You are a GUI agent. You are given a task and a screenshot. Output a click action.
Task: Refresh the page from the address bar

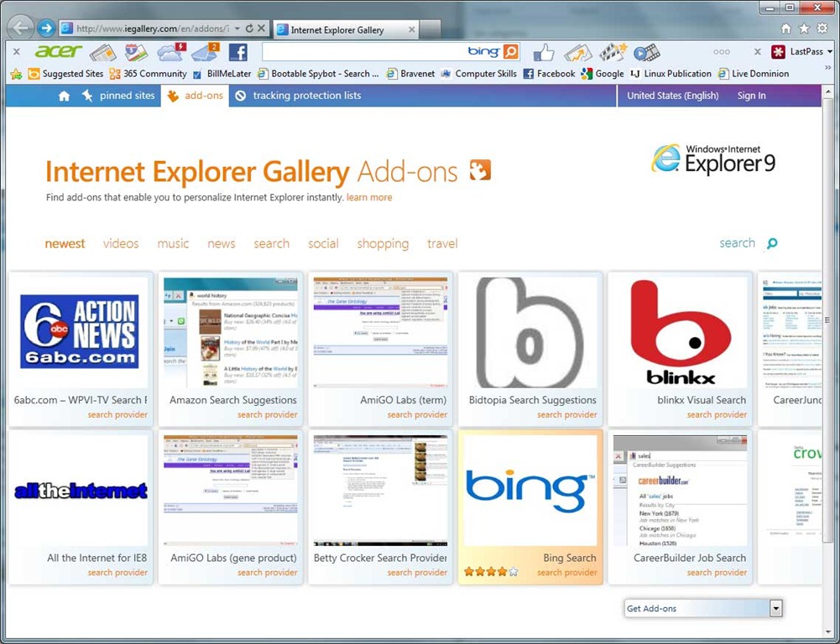pos(249,29)
